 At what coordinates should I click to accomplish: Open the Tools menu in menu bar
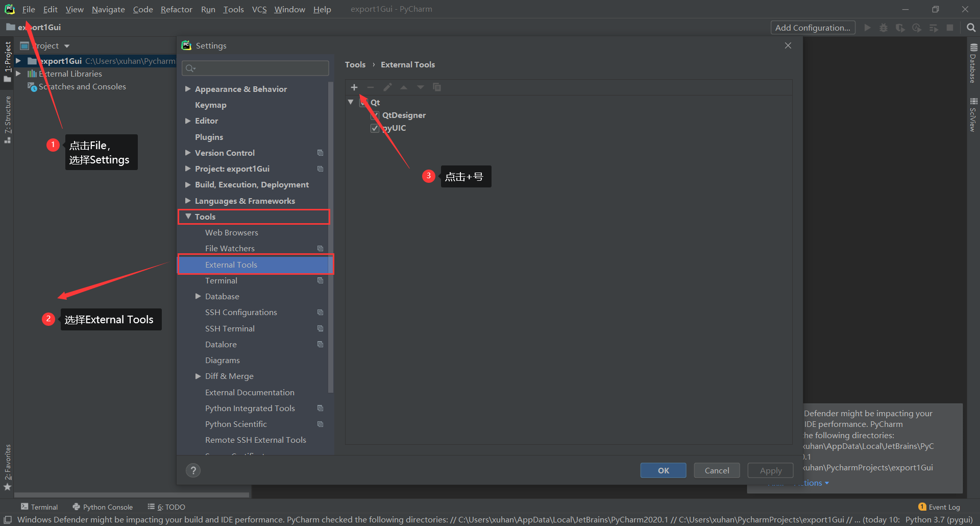coord(233,9)
